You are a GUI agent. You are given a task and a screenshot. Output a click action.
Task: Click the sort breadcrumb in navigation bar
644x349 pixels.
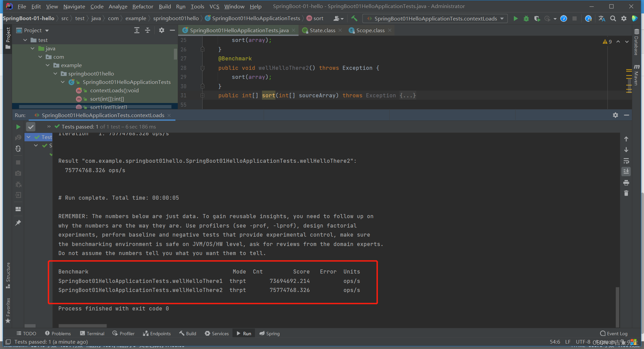315,18
